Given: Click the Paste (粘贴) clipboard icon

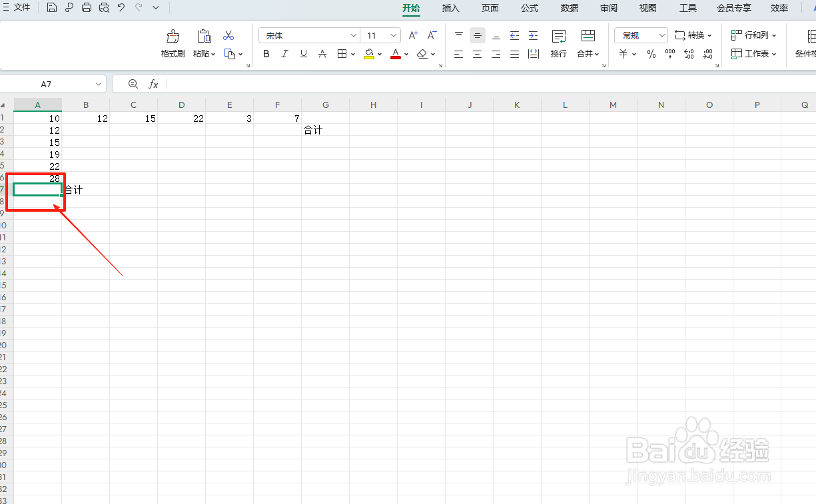Looking at the screenshot, I should tap(204, 36).
